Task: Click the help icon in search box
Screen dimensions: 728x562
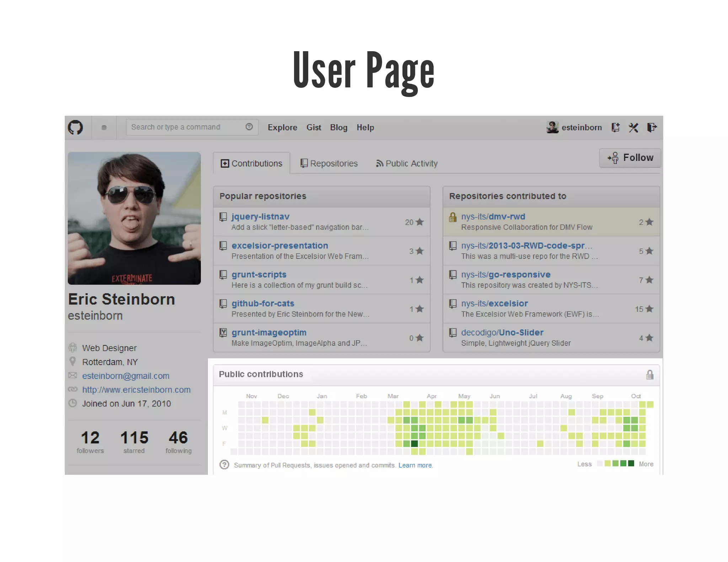Action: pyautogui.click(x=249, y=127)
